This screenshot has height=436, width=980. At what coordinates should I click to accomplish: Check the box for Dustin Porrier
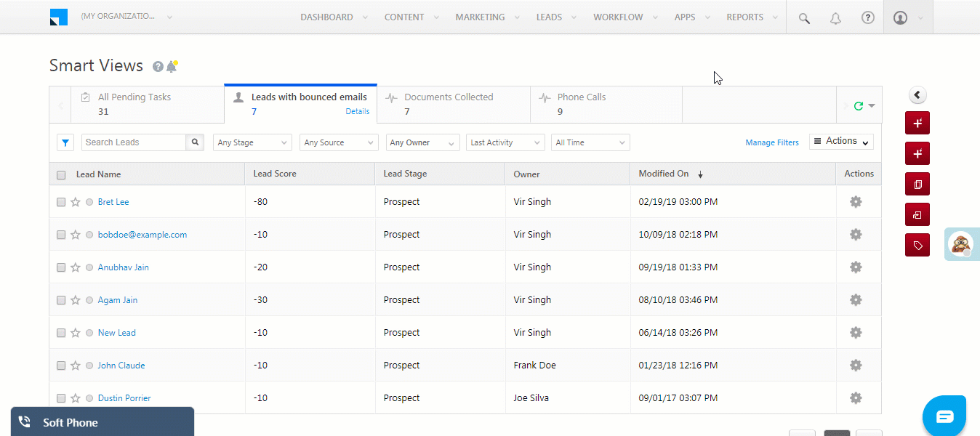coord(61,398)
